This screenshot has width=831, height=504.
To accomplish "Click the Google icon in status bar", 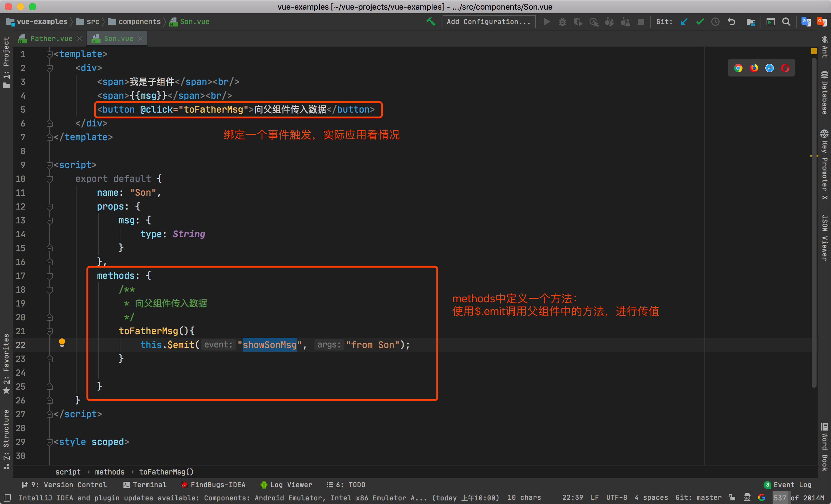I will [x=761, y=497].
